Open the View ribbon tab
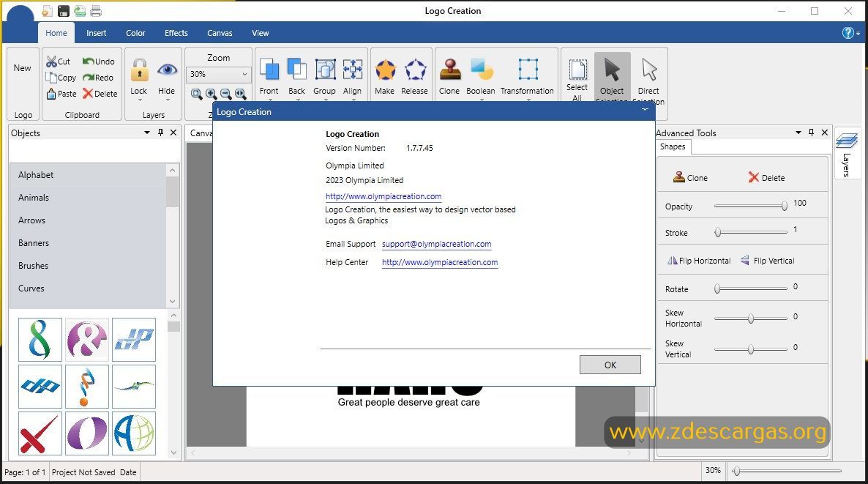Image resolution: width=868 pixels, height=484 pixels. tap(260, 33)
